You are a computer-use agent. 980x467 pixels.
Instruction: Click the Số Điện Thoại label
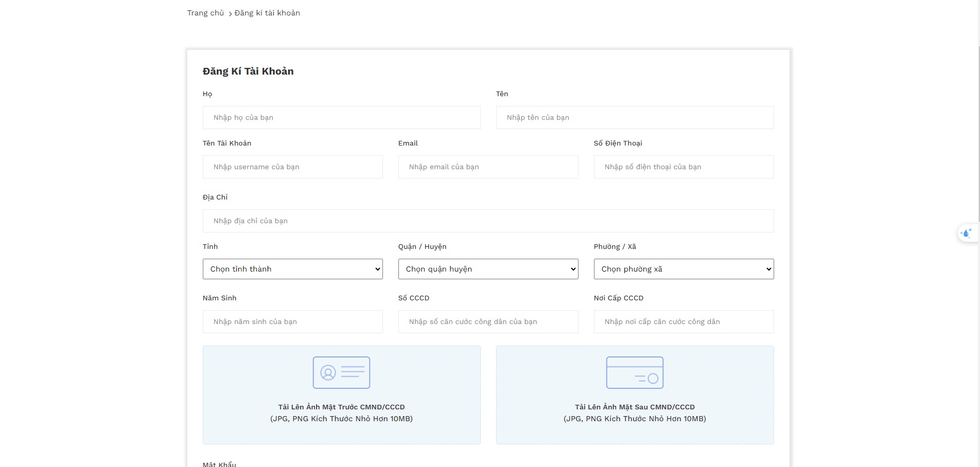pos(618,143)
